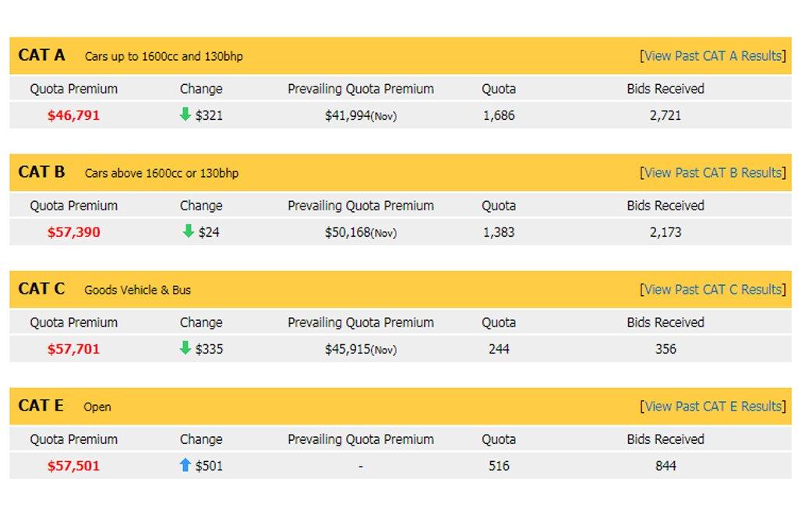
Task: Select the CAT C heading
Action: [42, 289]
